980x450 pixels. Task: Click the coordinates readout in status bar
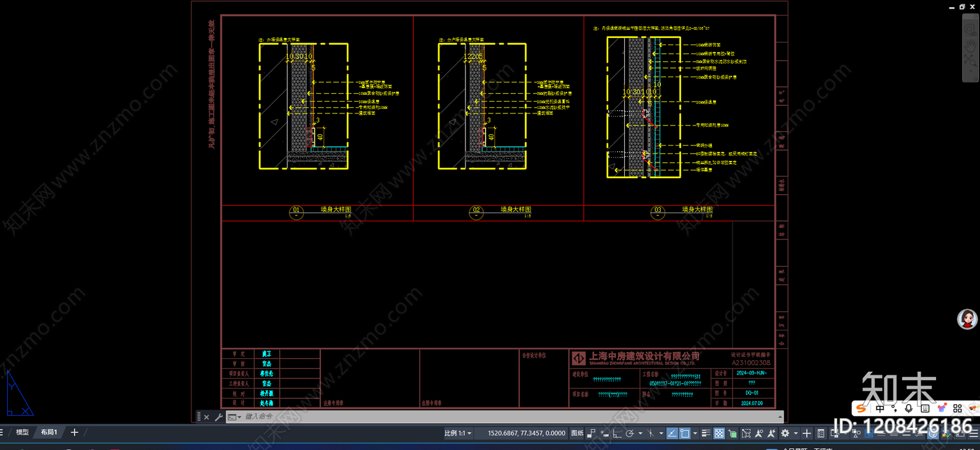[x=526, y=433]
